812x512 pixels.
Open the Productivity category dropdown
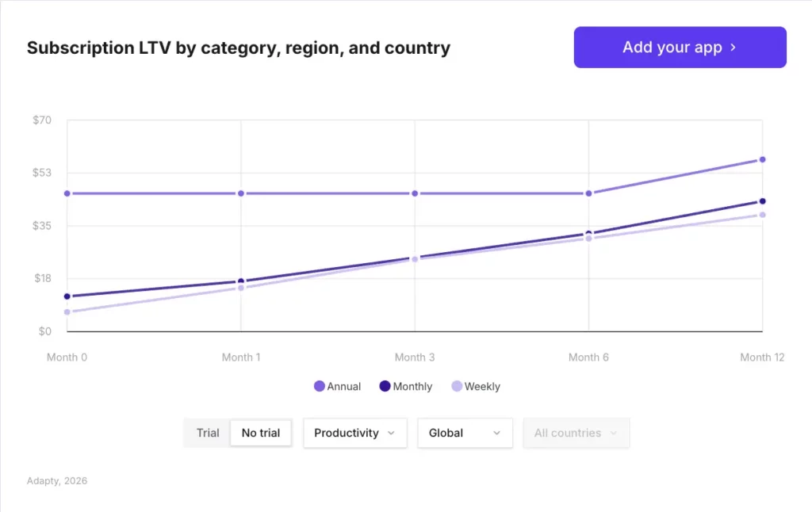click(354, 433)
